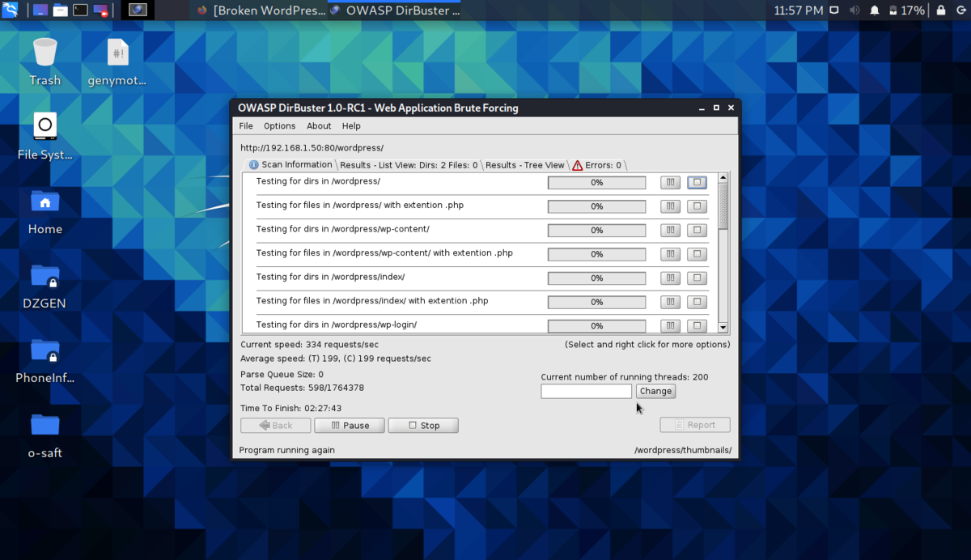This screenshot has width=971, height=560.
Task: Click the Pause button for whole scan
Action: (350, 426)
